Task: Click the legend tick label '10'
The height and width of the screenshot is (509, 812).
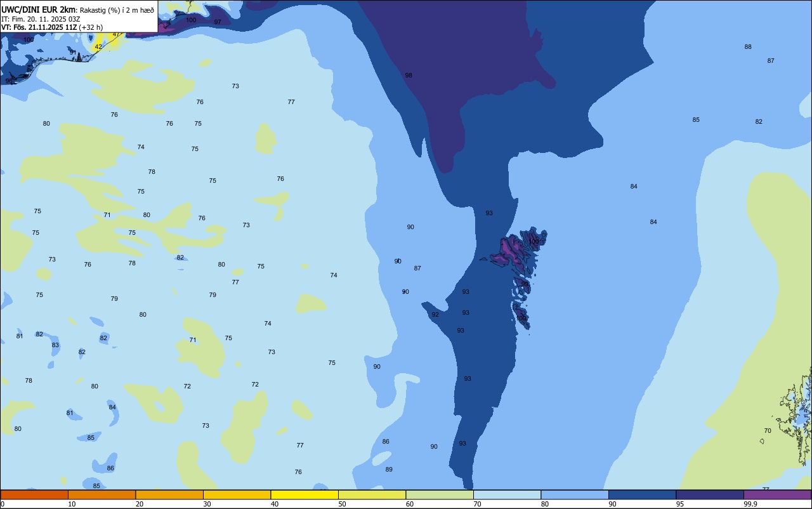Action: pyautogui.click(x=72, y=504)
